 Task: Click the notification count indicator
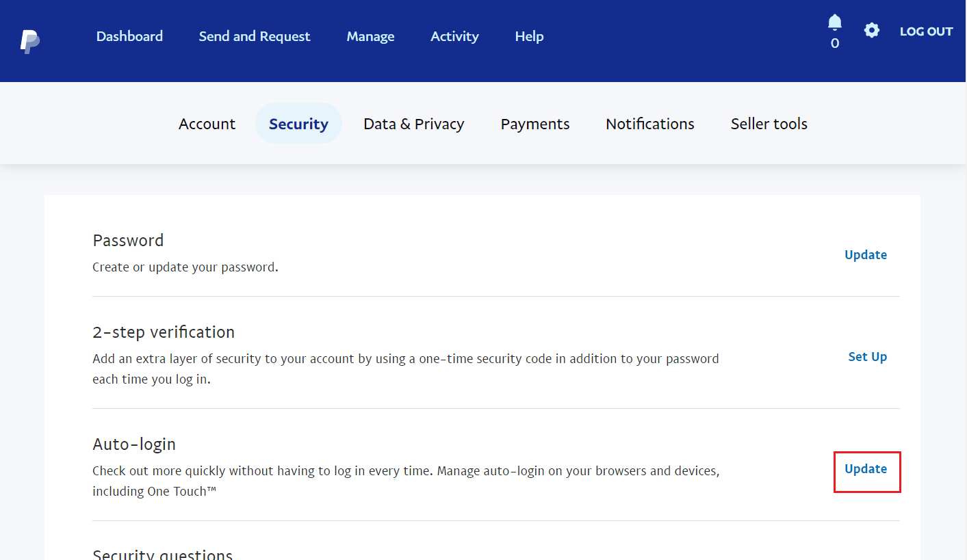click(x=834, y=42)
